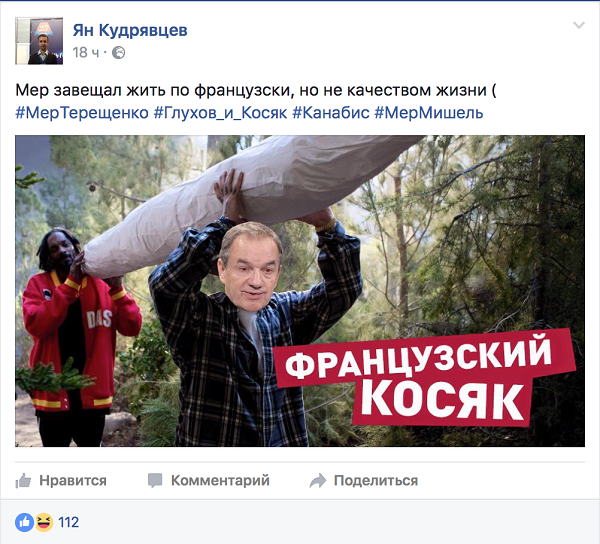This screenshot has width=600, height=544.
Task: Open the post options chevron menu
Action: coord(579,26)
